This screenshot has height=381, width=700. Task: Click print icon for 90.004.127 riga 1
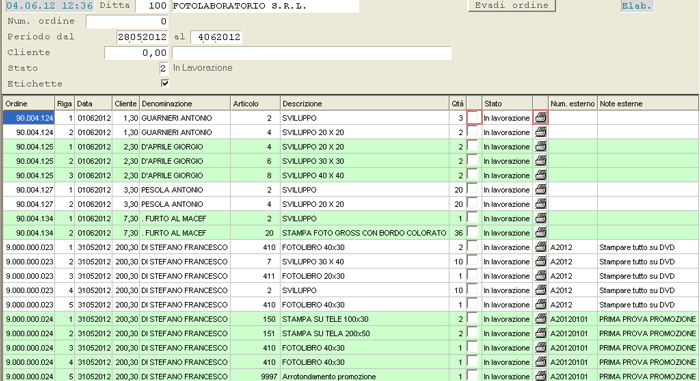(x=541, y=189)
